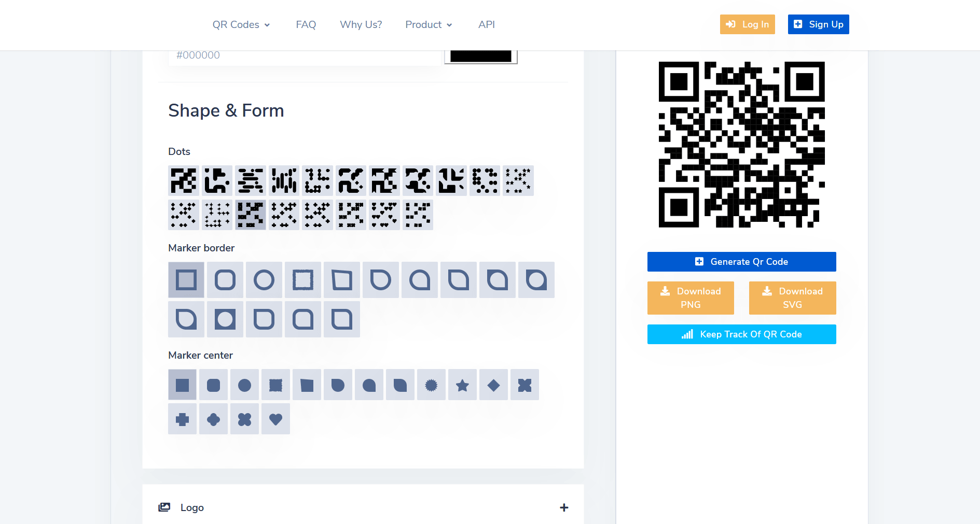This screenshot has width=980, height=524.
Task: Select the plain square Dots style
Action: tap(184, 180)
